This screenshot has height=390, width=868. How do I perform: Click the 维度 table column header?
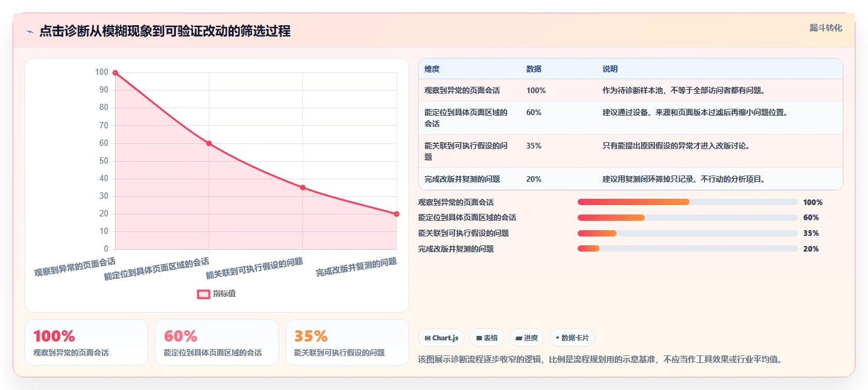click(x=432, y=69)
